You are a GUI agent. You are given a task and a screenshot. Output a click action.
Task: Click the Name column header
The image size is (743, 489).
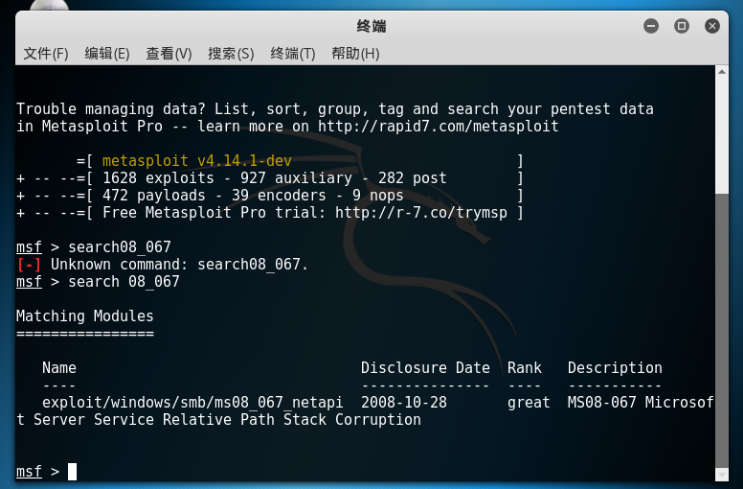pyautogui.click(x=59, y=368)
